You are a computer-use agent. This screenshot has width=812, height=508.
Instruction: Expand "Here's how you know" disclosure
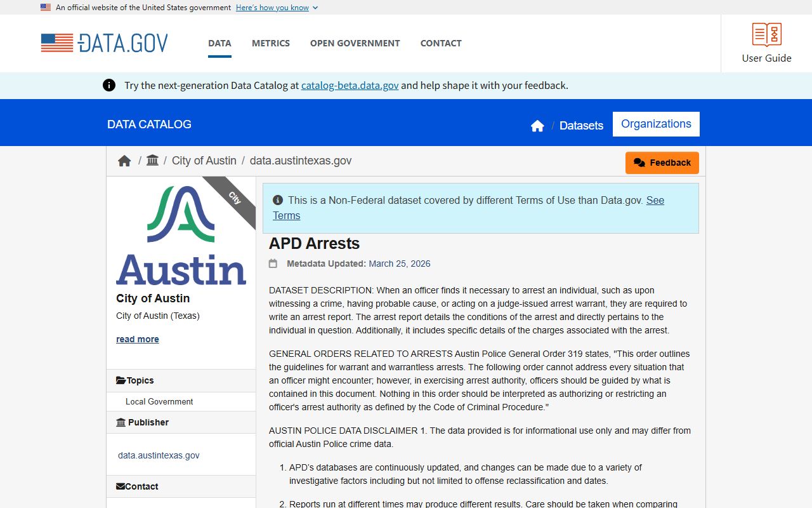click(x=277, y=8)
